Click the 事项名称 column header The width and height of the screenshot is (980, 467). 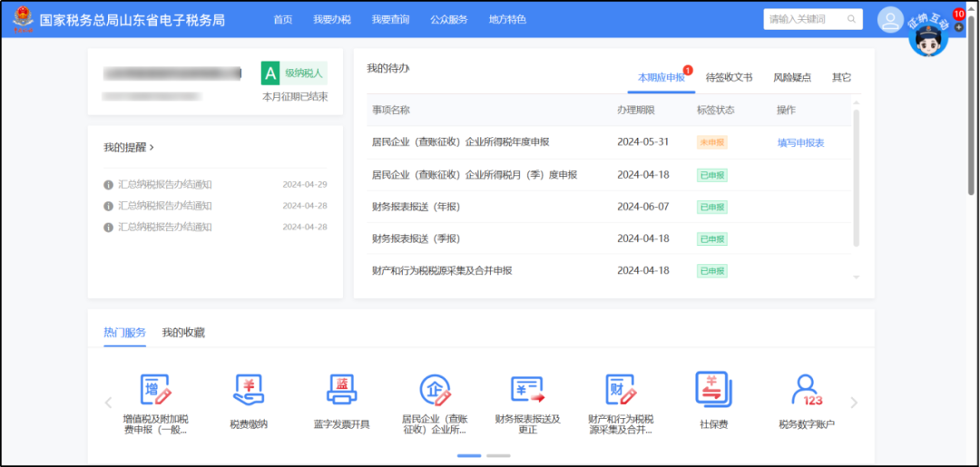pyautogui.click(x=391, y=110)
